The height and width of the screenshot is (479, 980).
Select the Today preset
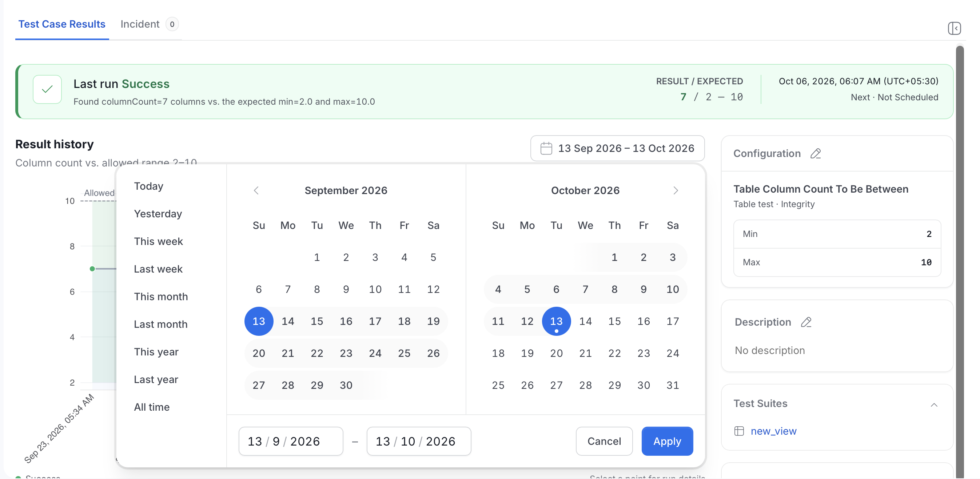coord(148,186)
